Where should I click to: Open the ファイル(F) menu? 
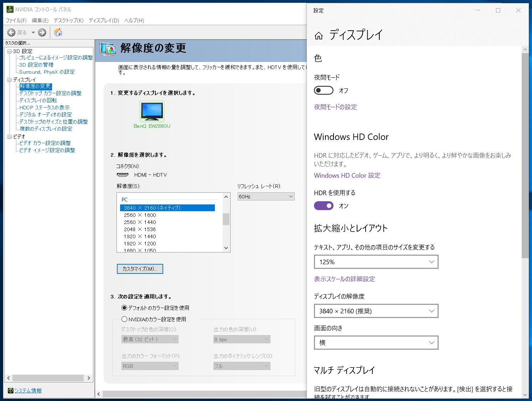[x=16, y=21]
